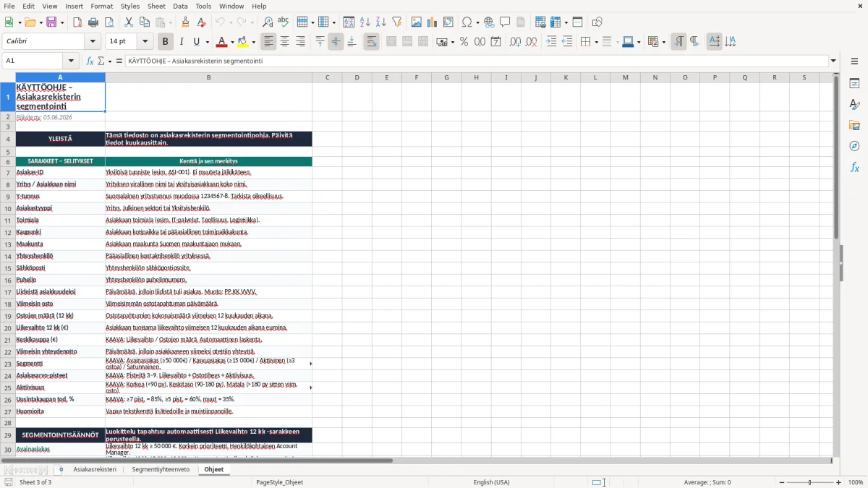The height and width of the screenshot is (488, 868).
Task: Insert a pivot table
Action: [448, 22]
